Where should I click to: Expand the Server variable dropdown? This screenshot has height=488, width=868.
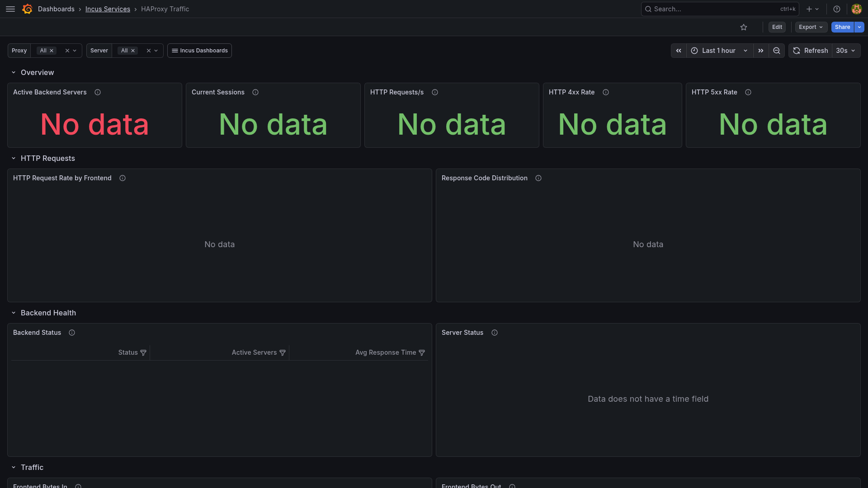tap(156, 51)
